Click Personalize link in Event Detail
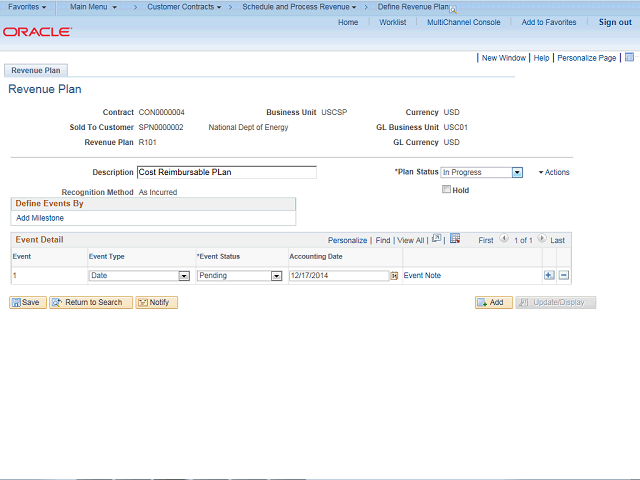This screenshot has height=480, width=640. (x=347, y=240)
